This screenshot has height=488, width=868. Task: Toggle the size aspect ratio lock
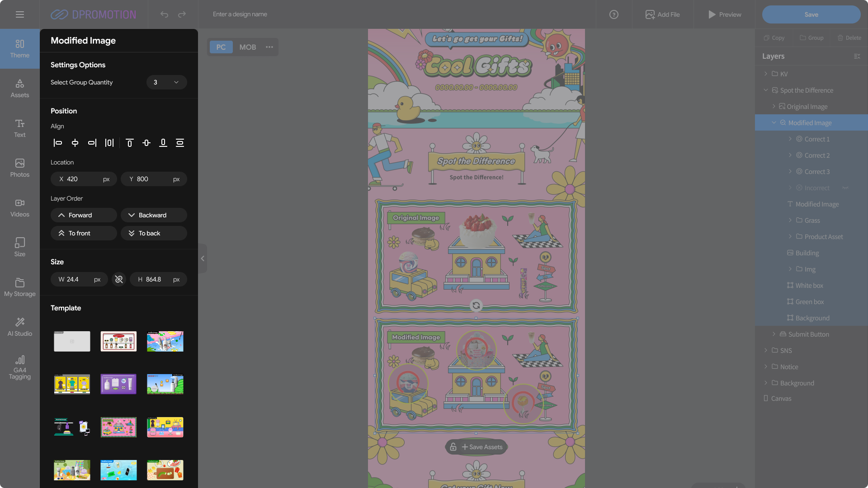tap(119, 280)
